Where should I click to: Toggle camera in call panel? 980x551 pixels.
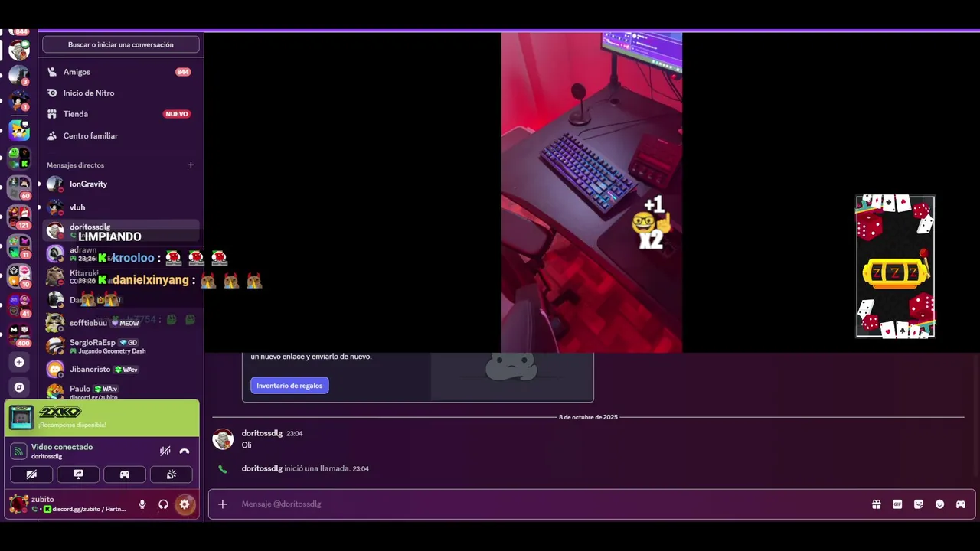pyautogui.click(x=31, y=474)
